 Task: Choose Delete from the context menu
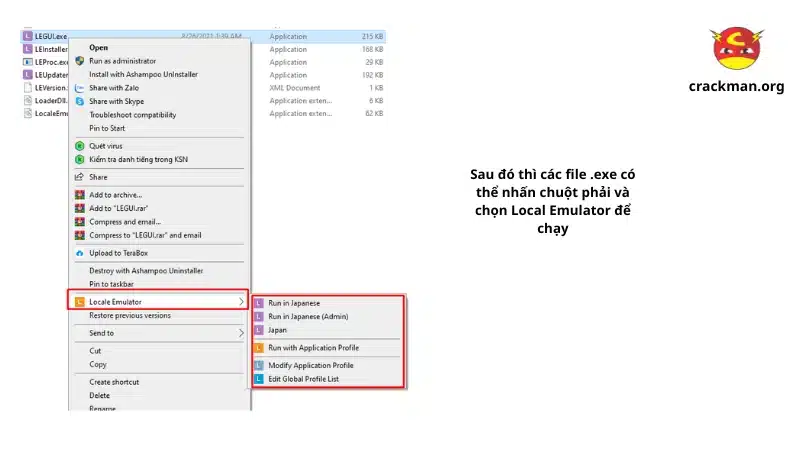pyautogui.click(x=99, y=395)
